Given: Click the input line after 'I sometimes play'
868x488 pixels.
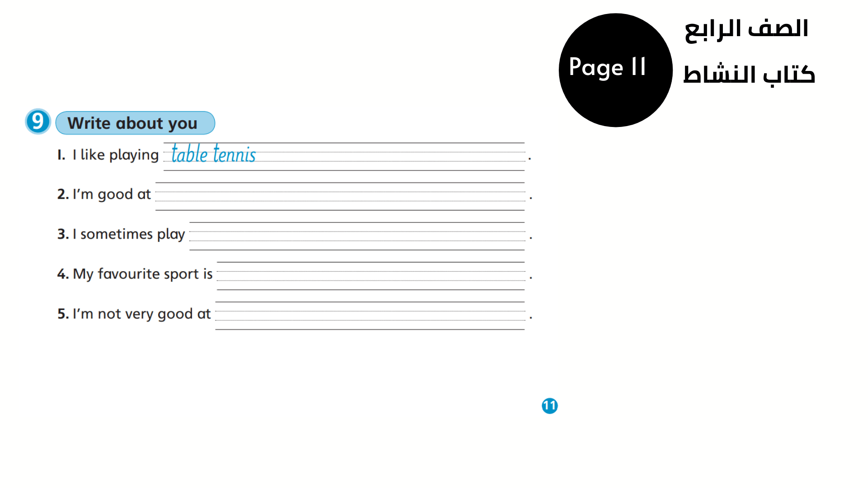Looking at the screenshot, I should pos(357,233).
